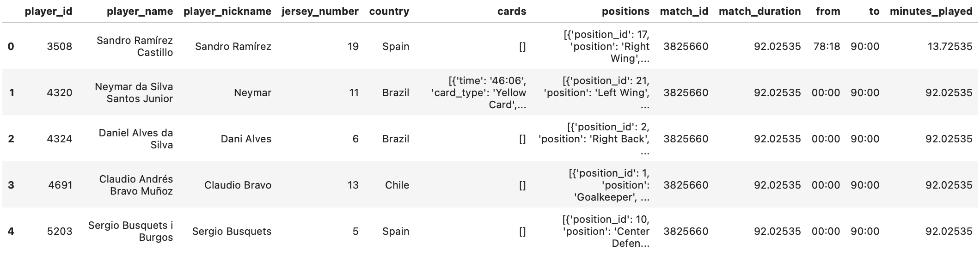Click the Claudio Andrés Bravo Muñoz cell
The height and width of the screenshot is (257, 980).
click(136, 185)
